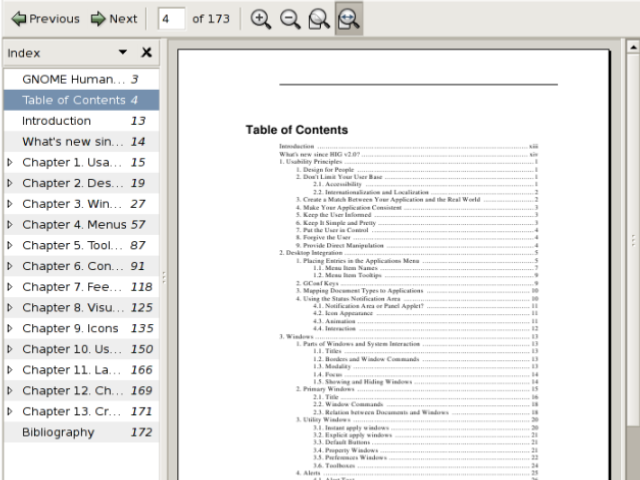Select the Introduction index entry
This screenshot has width=640, height=480.
[56, 121]
